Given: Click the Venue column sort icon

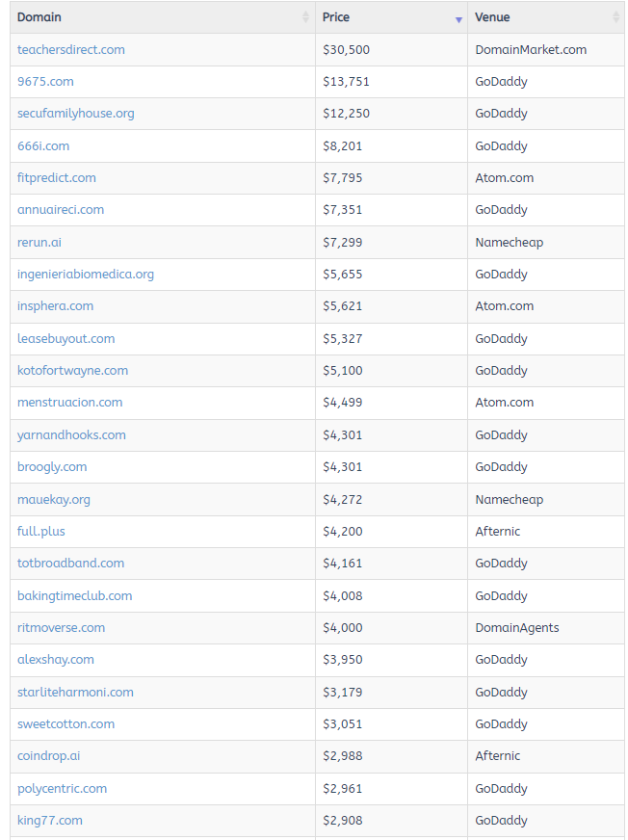Looking at the screenshot, I should pyautogui.click(x=616, y=17).
